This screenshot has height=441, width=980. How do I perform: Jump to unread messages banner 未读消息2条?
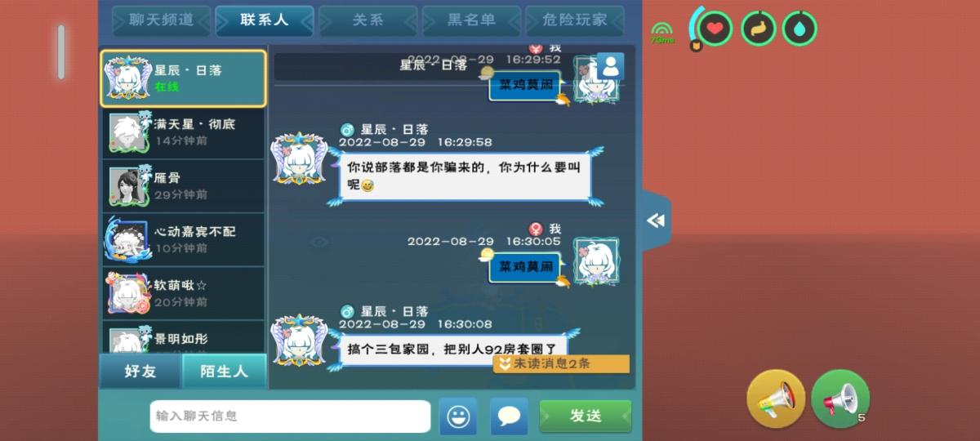(x=561, y=363)
